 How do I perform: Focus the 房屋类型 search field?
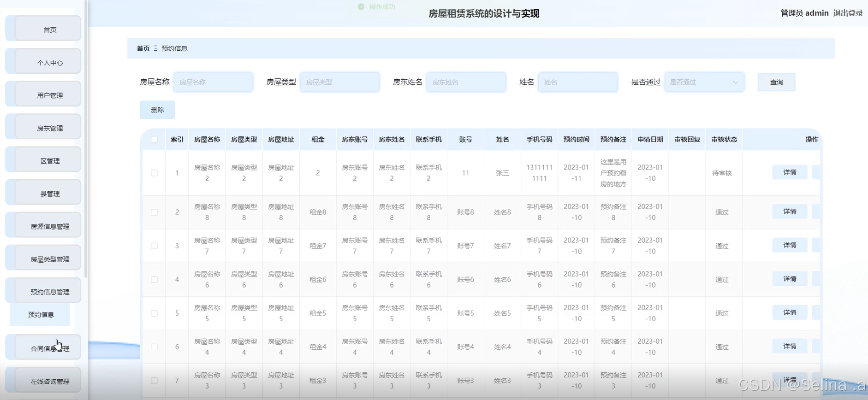(x=340, y=82)
